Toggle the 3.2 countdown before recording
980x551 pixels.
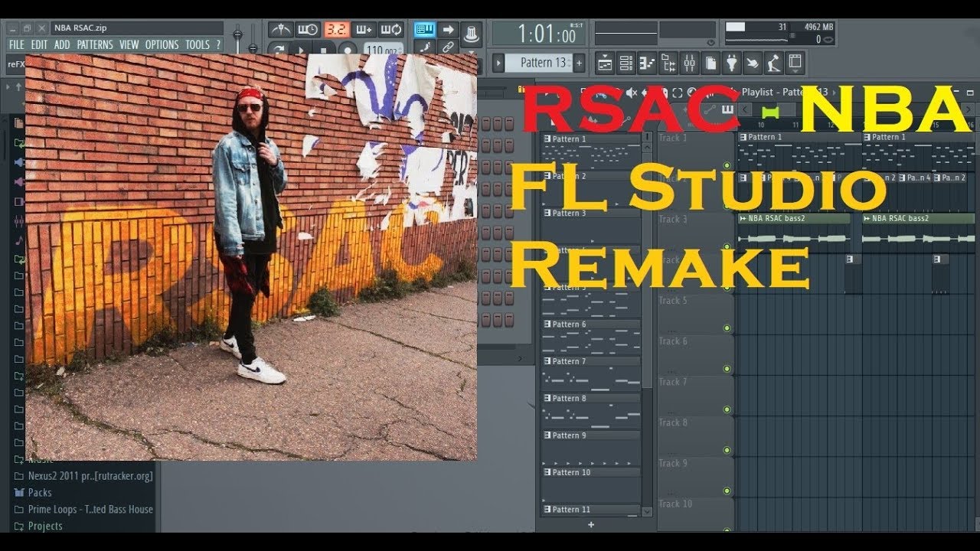[335, 30]
